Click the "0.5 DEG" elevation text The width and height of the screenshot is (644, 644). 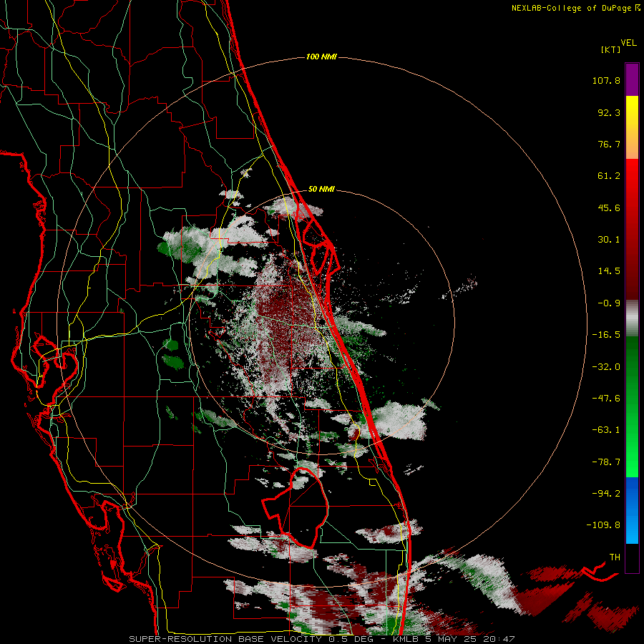351,639
